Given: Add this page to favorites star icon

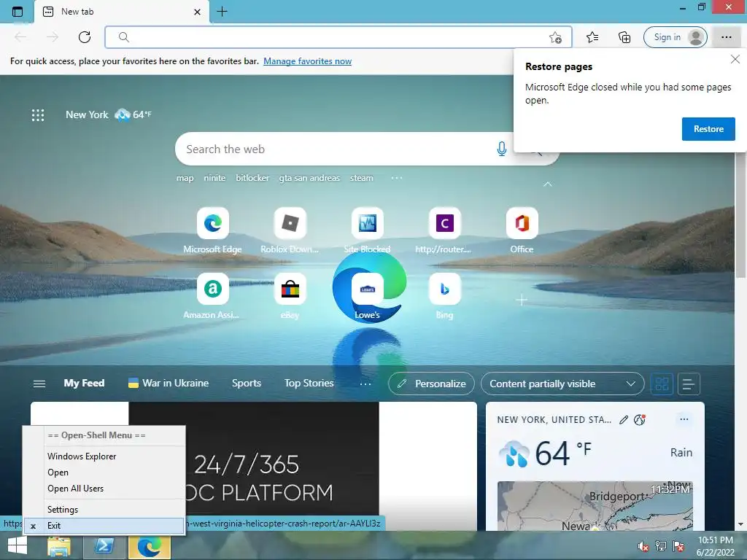Looking at the screenshot, I should tap(555, 37).
